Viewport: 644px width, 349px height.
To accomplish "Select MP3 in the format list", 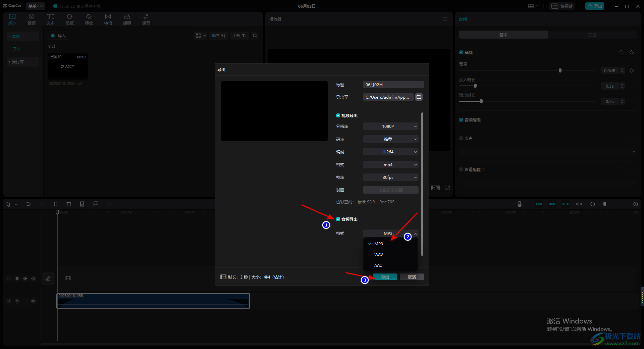I will [391, 244].
